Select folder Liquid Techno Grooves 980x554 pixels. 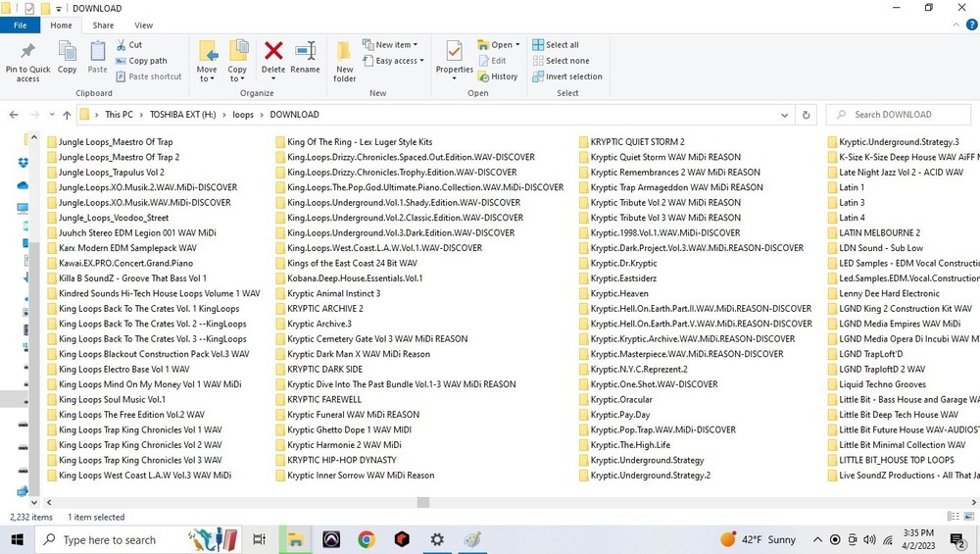pos(877,384)
